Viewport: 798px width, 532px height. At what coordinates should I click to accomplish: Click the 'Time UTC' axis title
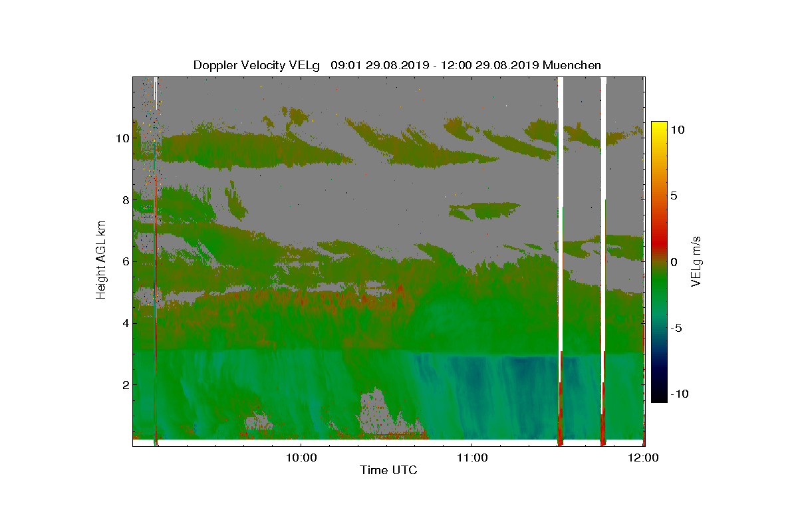tap(389, 471)
